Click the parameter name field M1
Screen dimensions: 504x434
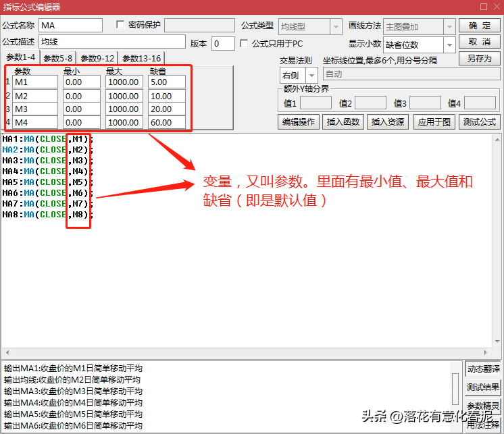click(35, 82)
